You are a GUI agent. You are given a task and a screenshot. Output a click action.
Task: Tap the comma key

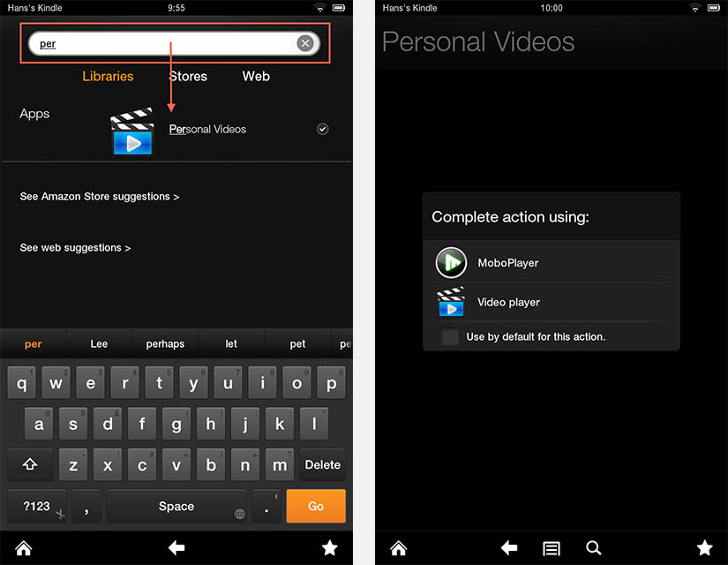86,506
